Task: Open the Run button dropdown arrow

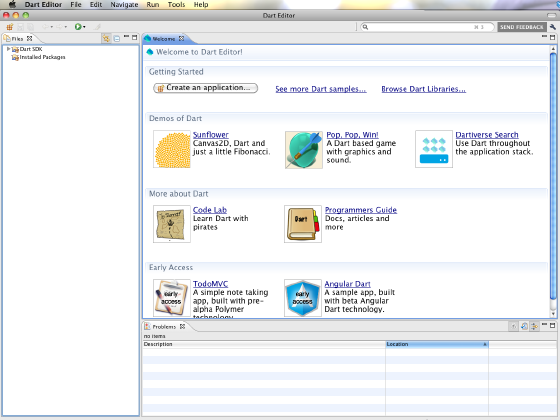Action: click(x=84, y=27)
